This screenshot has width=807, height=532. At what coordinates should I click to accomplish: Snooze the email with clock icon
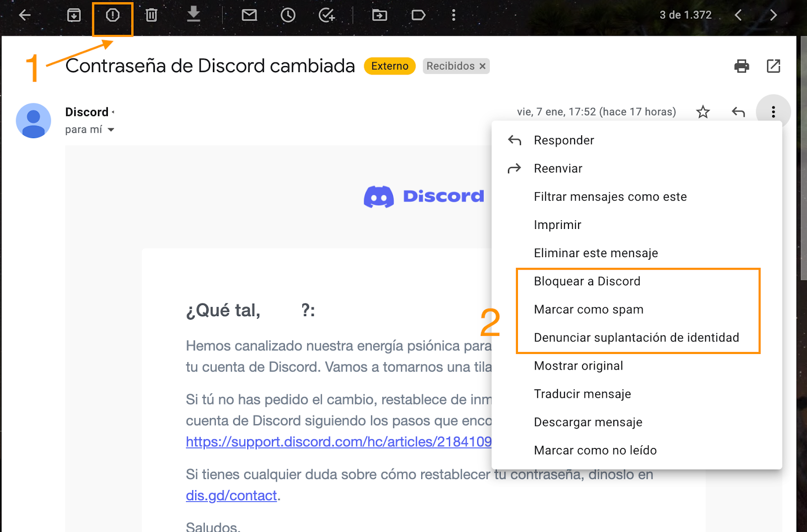click(288, 15)
